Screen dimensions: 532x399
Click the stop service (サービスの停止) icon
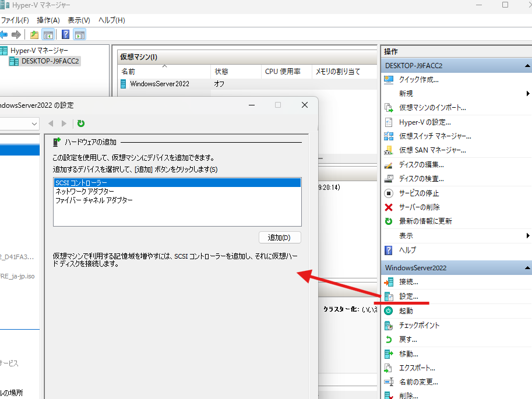point(389,193)
